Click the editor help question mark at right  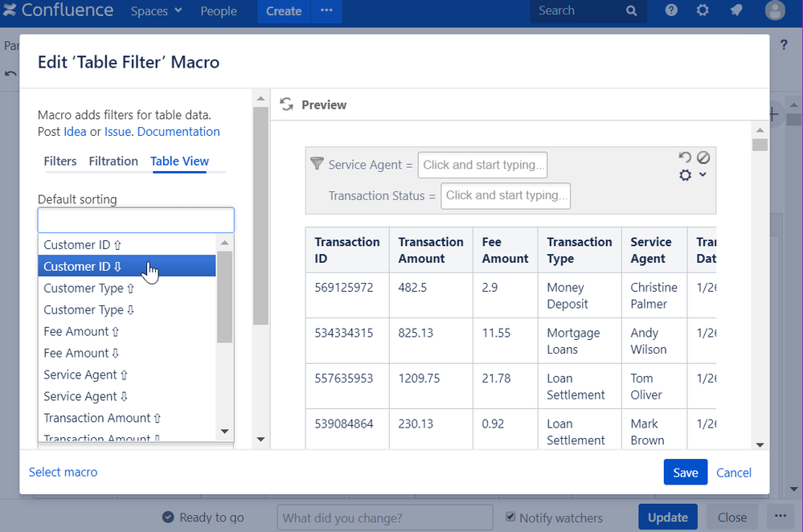click(784, 44)
